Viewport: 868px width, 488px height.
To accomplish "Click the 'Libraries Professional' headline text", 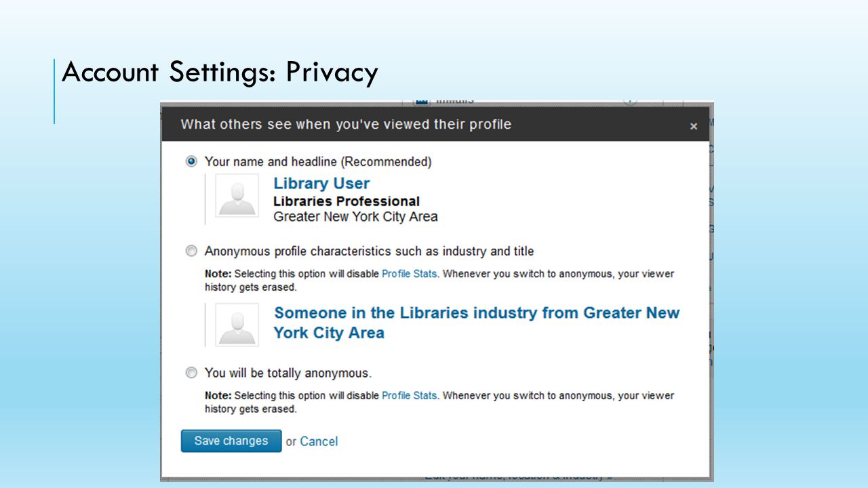I will pyautogui.click(x=347, y=201).
